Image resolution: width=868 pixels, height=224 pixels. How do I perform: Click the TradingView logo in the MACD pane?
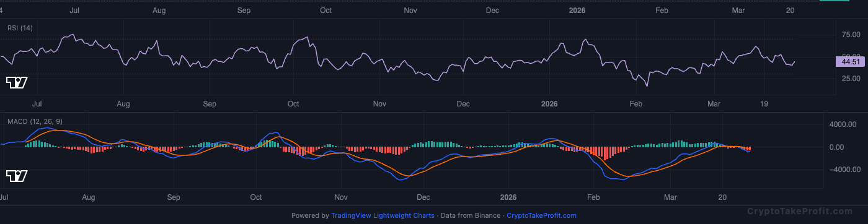[x=17, y=176]
